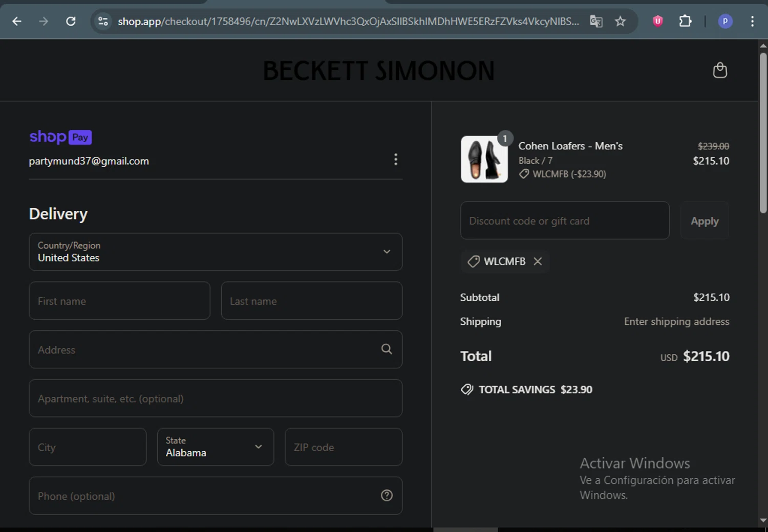Click the Cohen Loafers product thumbnail
The width and height of the screenshot is (768, 532).
[x=484, y=159]
